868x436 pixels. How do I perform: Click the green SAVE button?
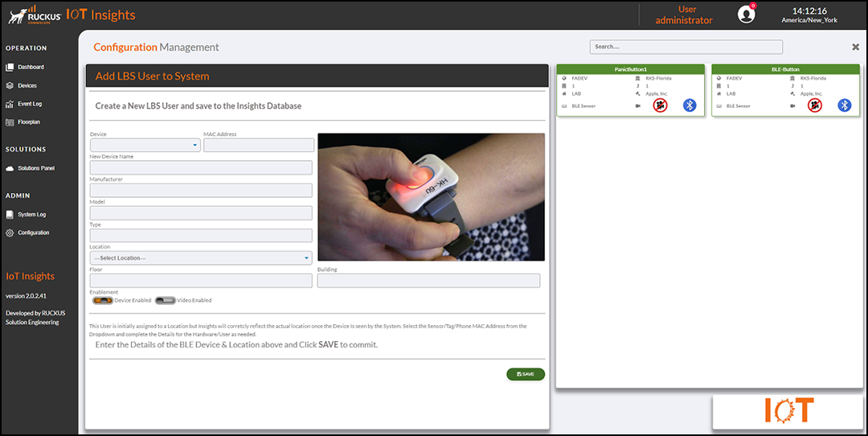(x=526, y=374)
